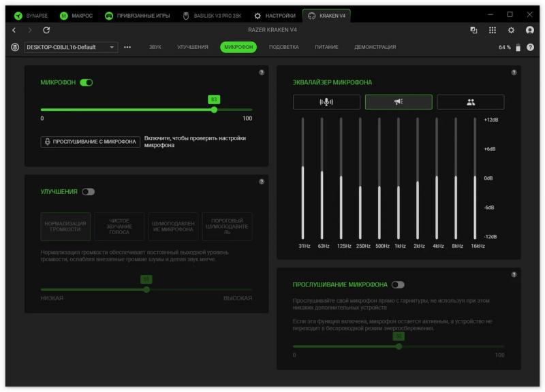545x392 pixels.
Task: Open help icon in Прослушивание микрофона panel
Action: tap(514, 275)
